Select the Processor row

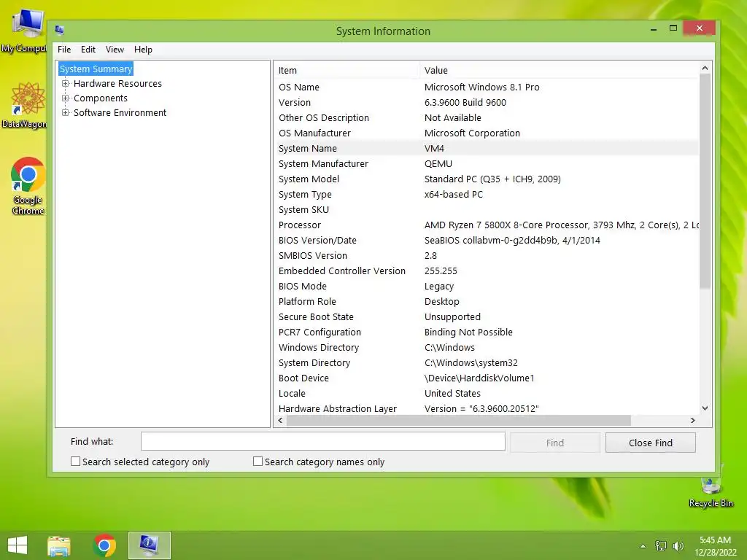point(487,225)
